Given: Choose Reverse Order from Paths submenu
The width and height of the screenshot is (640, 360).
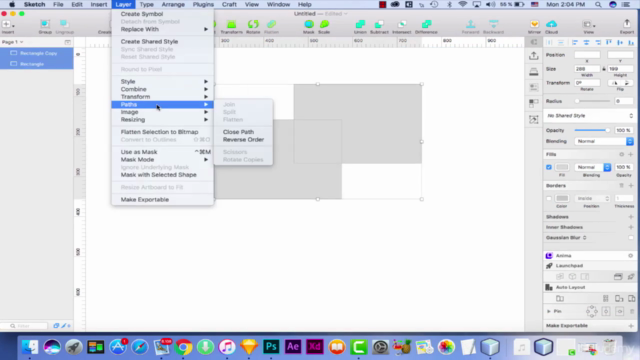Looking at the screenshot, I should pos(243,140).
